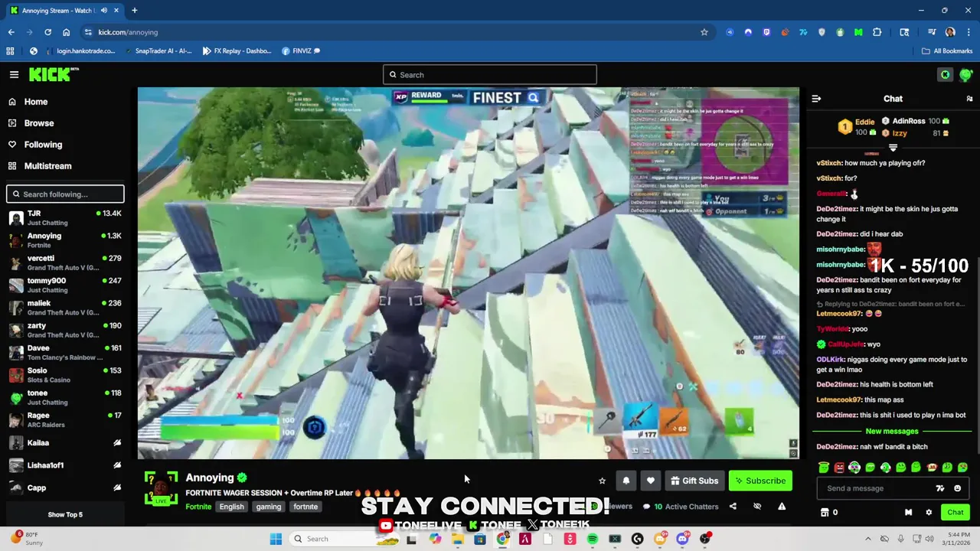Click ODLKirk username in chat
Viewport: 980px width, 551px height.
click(x=830, y=360)
